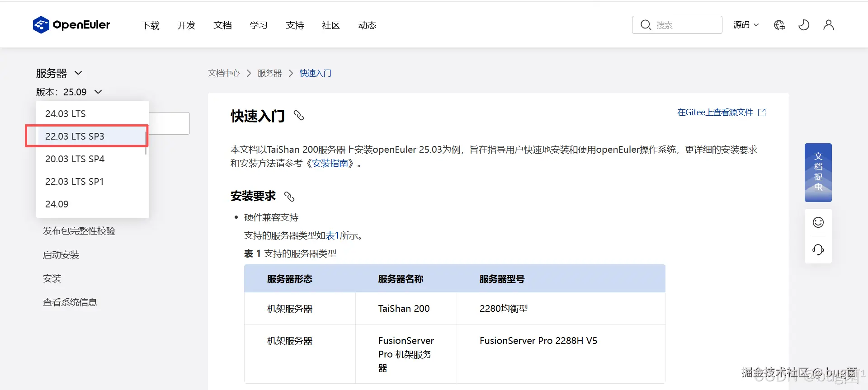Open the 社区 menu

point(331,25)
